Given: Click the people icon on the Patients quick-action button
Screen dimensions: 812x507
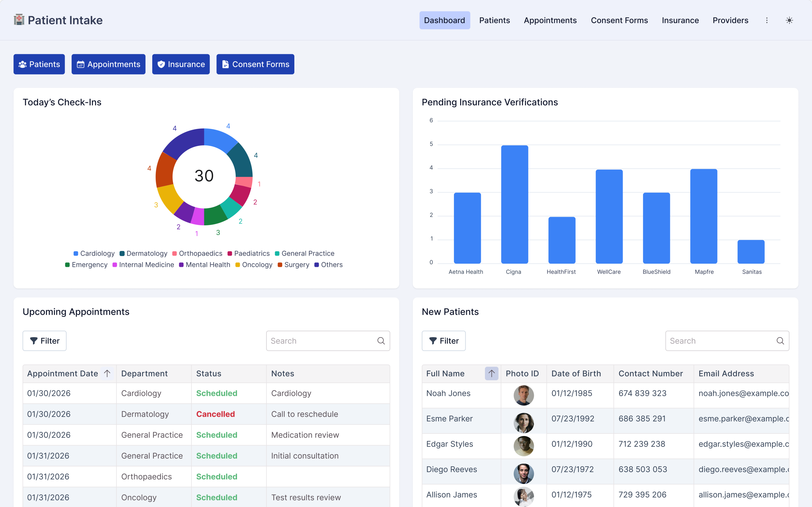Looking at the screenshot, I should pyautogui.click(x=23, y=64).
